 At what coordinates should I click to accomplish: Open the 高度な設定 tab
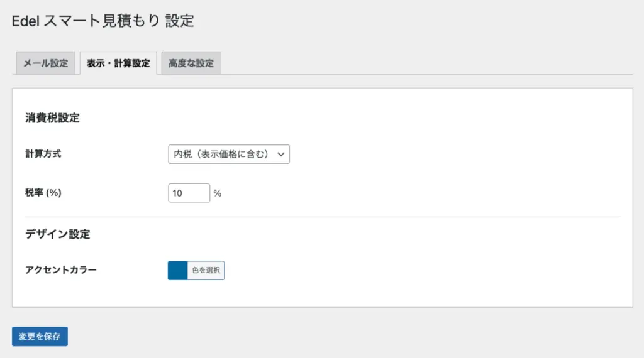pos(191,63)
